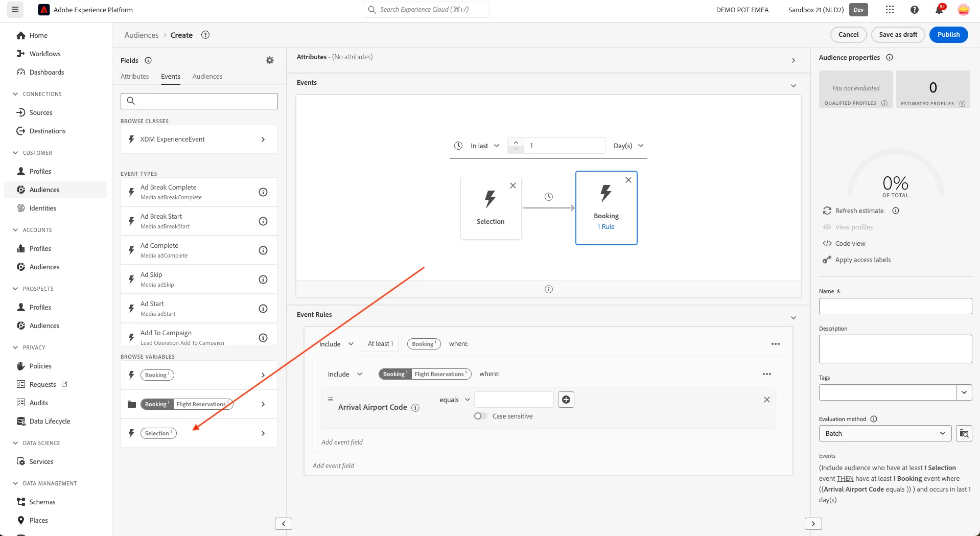The width and height of the screenshot is (980, 536).
Task: Click the Audiences breadcrumb link
Action: click(142, 35)
